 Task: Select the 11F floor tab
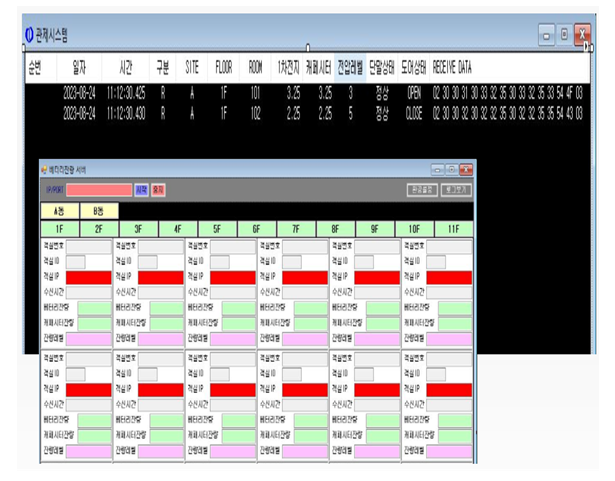(x=454, y=229)
